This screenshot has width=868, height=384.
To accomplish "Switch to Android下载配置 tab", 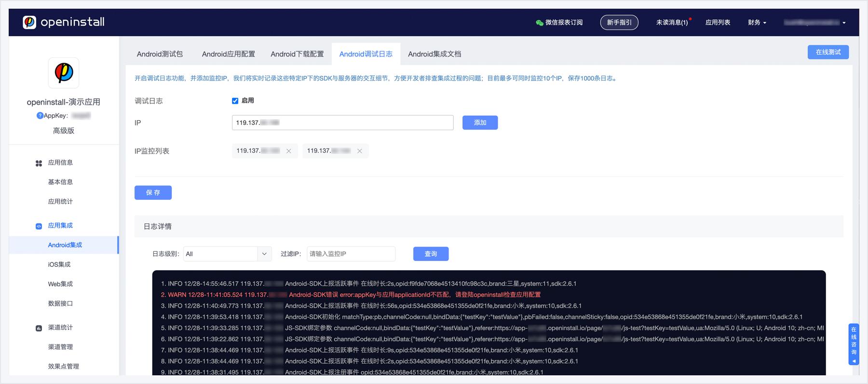I will pos(297,54).
